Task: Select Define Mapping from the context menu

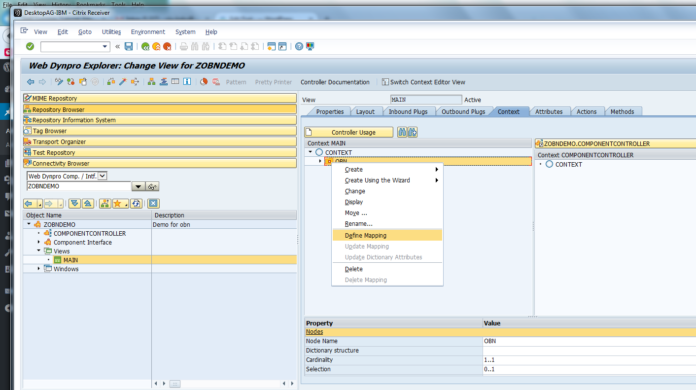Action: [x=387, y=235]
